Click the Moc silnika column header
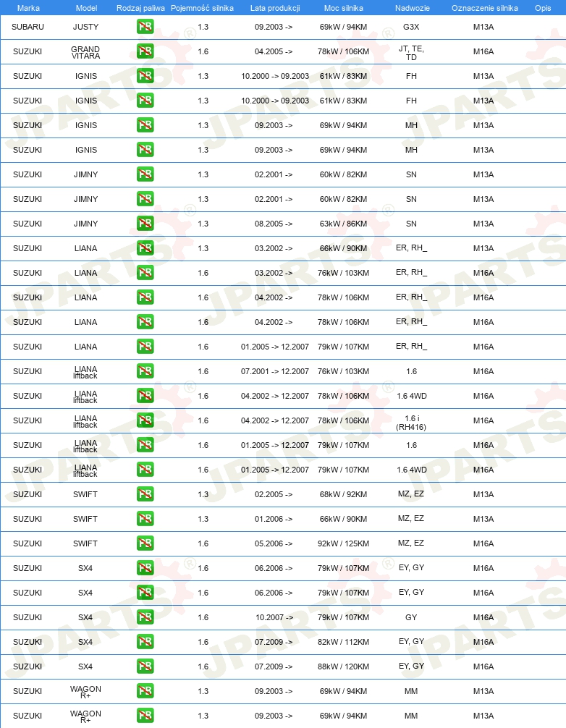The height and width of the screenshot is (728, 566). pos(344,8)
